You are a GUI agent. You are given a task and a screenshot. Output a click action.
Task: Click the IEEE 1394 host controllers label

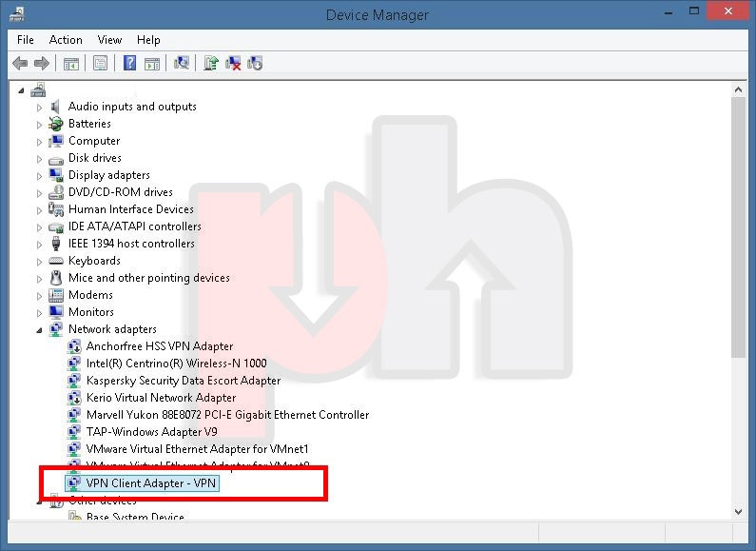pos(131,244)
